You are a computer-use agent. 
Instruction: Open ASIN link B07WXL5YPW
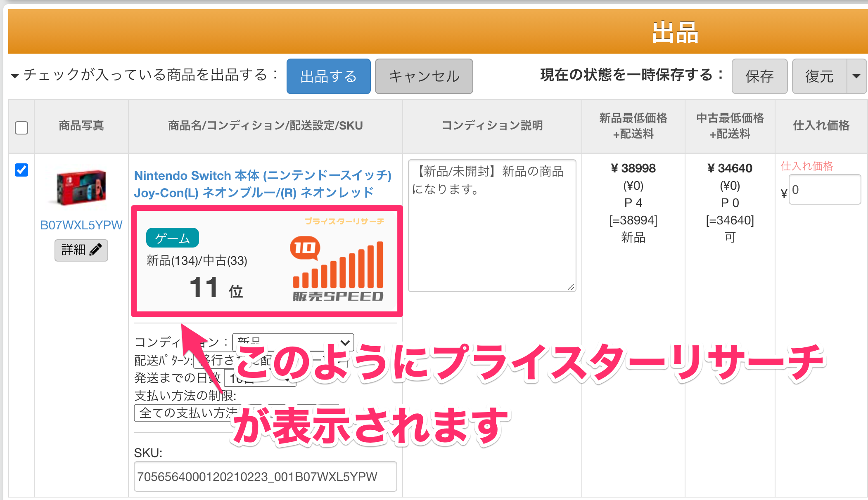pyautogui.click(x=81, y=225)
